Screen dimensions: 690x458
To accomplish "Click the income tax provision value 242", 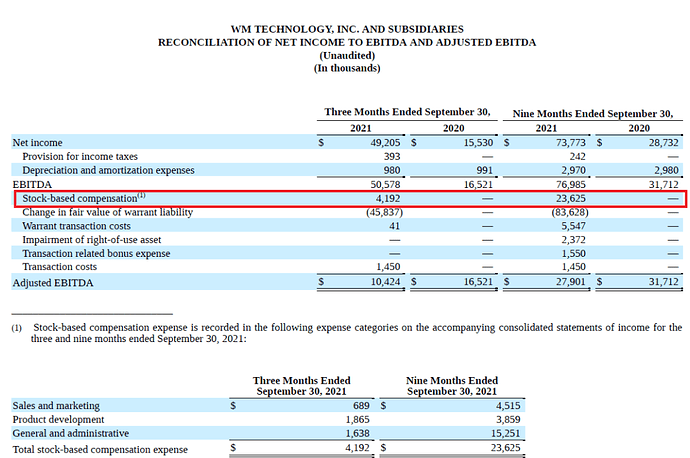I will point(577,156).
